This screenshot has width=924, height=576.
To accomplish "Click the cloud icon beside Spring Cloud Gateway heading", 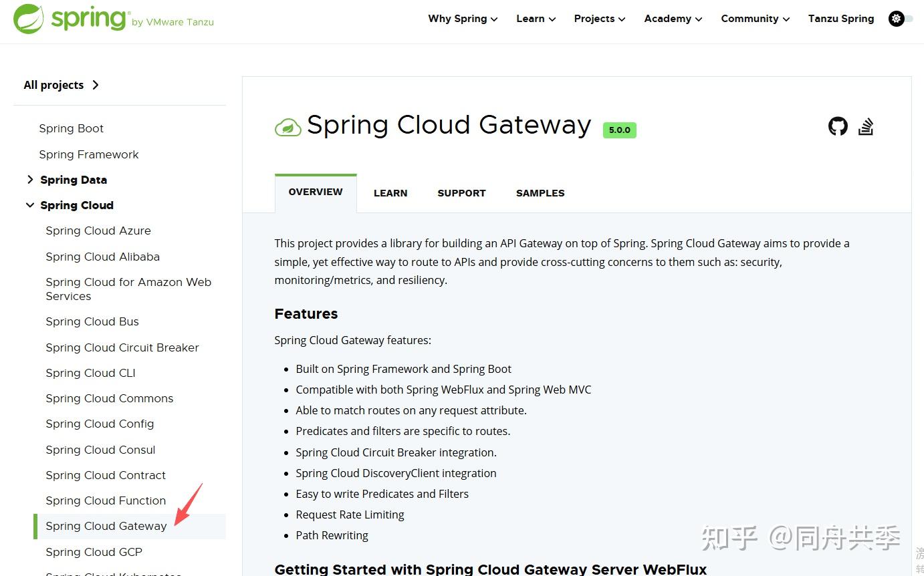I will click(x=287, y=126).
